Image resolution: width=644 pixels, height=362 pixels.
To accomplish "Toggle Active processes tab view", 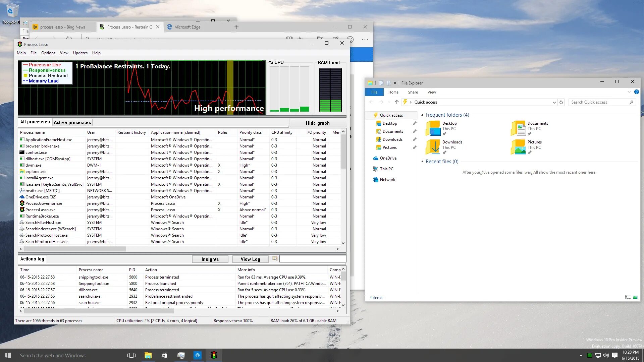I will click(72, 122).
